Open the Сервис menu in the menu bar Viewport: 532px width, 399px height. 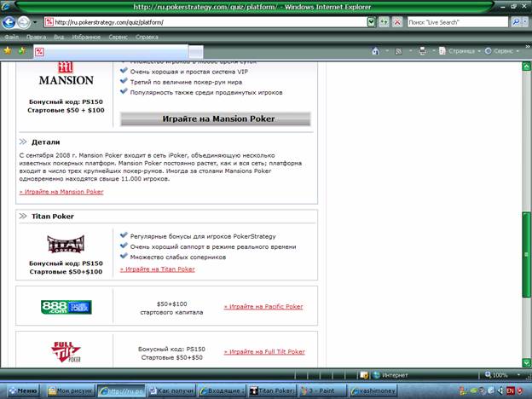point(118,37)
